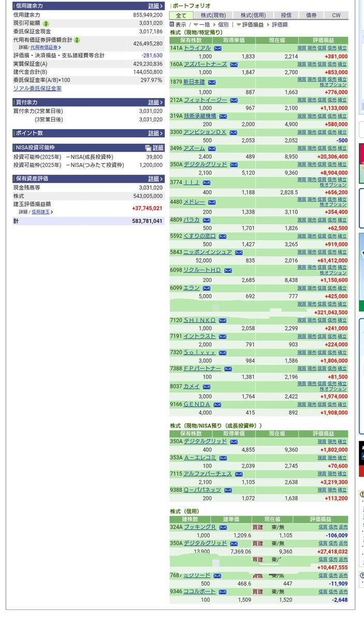This screenshot has height=622, width=364.
Task: Select the 信用建余力 amount 855,949,200
Action: pos(148,15)
